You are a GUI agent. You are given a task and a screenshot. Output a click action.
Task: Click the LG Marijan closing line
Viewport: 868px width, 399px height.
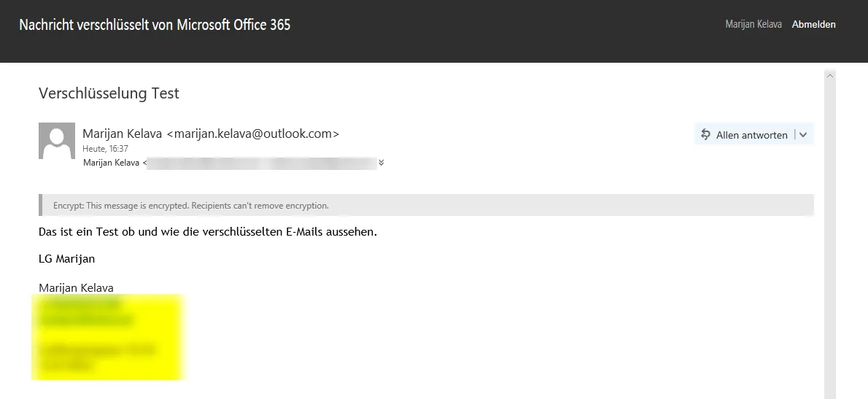coord(66,259)
